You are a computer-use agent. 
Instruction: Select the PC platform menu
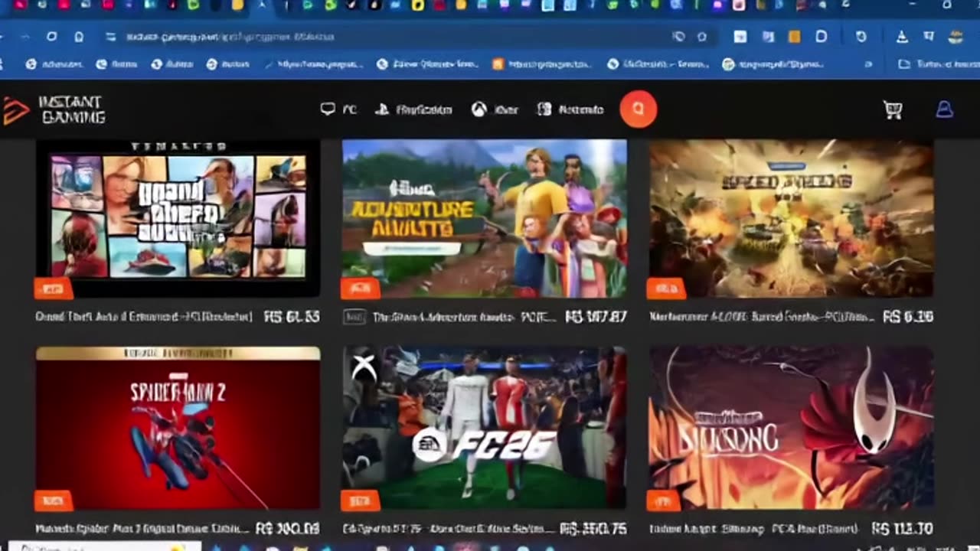coord(338,109)
